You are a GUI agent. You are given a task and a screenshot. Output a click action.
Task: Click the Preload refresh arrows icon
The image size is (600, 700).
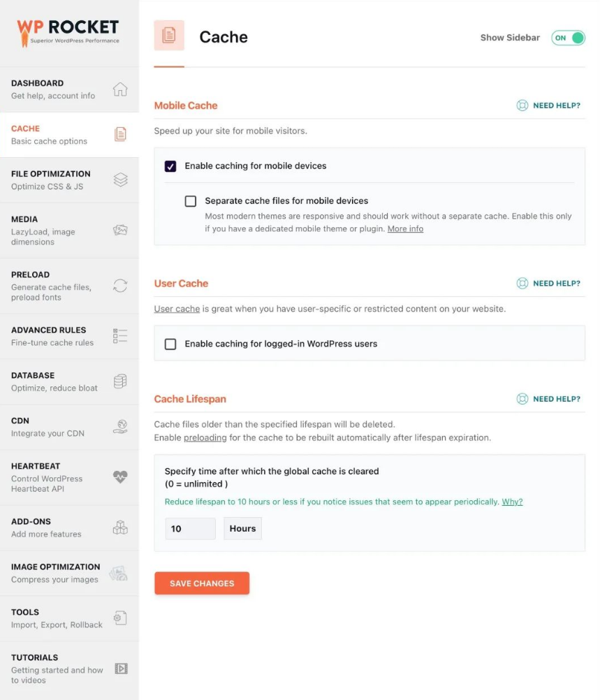point(120,286)
